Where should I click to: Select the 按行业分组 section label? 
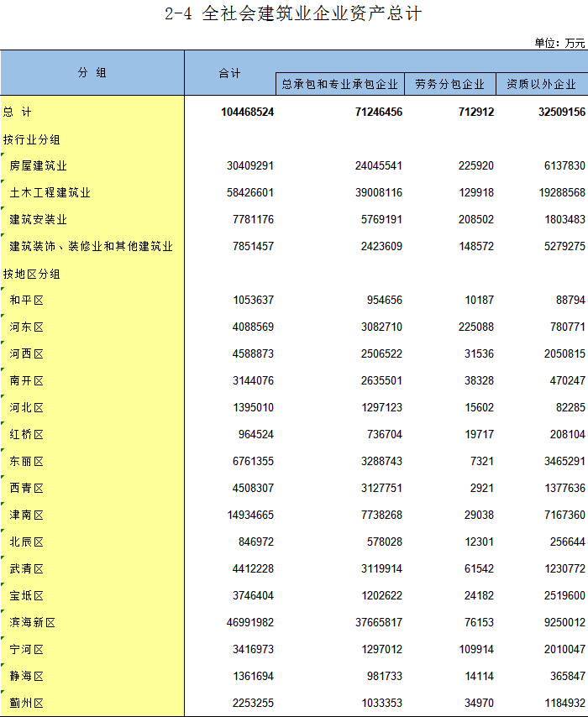pos(32,139)
